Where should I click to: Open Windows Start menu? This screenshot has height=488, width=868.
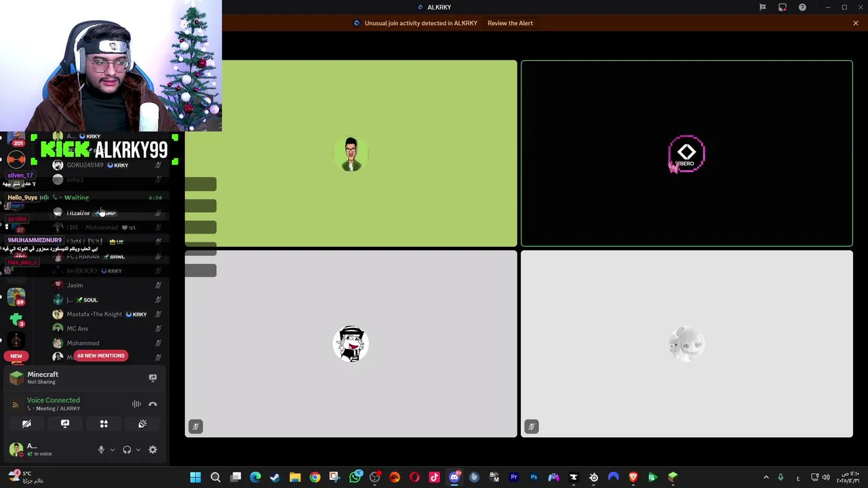(x=195, y=478)
